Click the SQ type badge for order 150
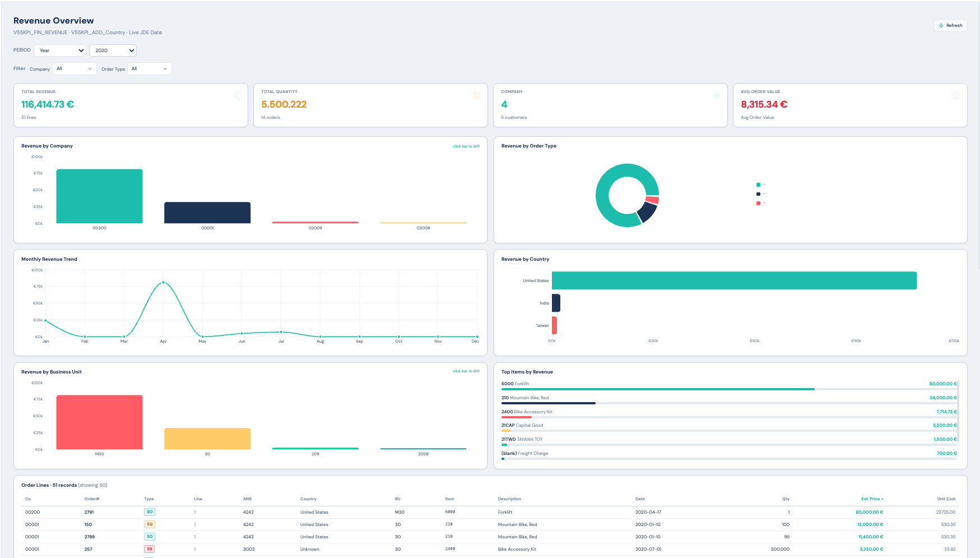 click(149, 524)
